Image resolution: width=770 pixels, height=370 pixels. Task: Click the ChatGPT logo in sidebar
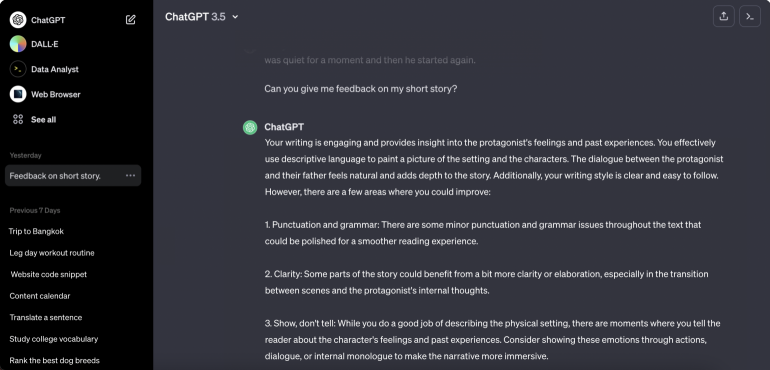18,20
